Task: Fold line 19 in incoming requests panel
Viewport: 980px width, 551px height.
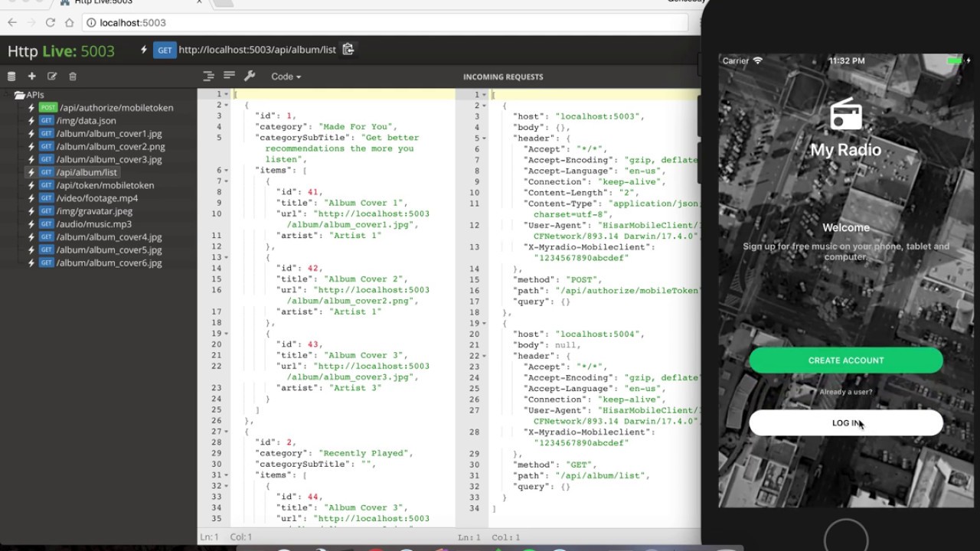Action: [485, 323]
